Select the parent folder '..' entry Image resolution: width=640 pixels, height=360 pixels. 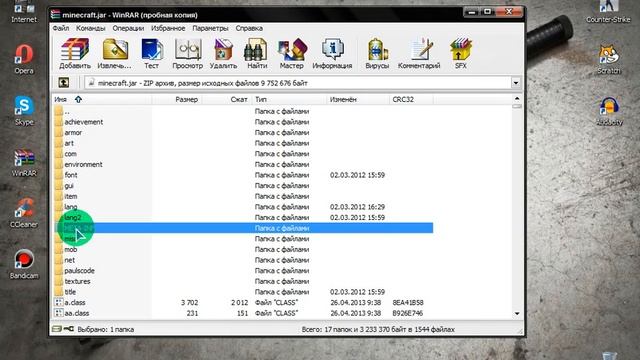tap(67, 111)
